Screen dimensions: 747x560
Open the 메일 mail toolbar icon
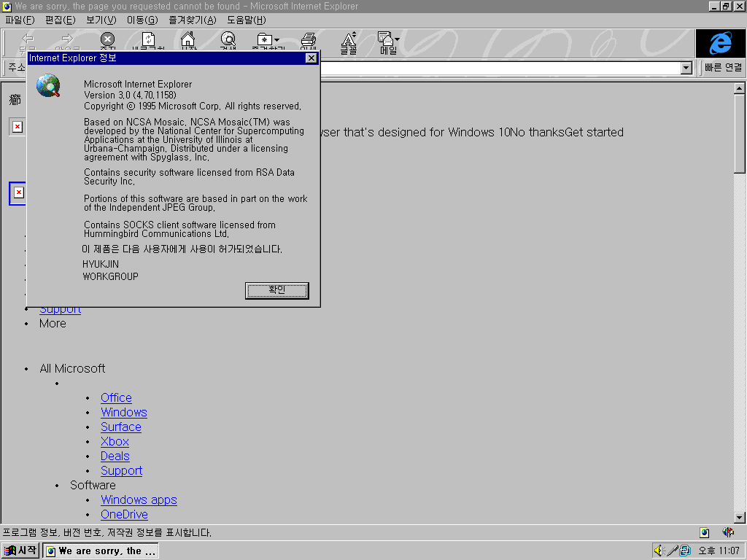tap(387, 43)
